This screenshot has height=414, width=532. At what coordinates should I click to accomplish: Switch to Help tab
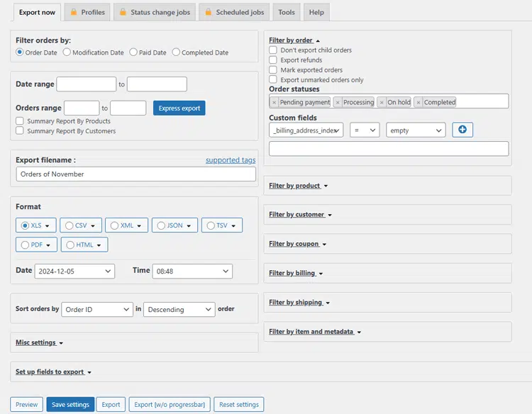pos(316,12)
